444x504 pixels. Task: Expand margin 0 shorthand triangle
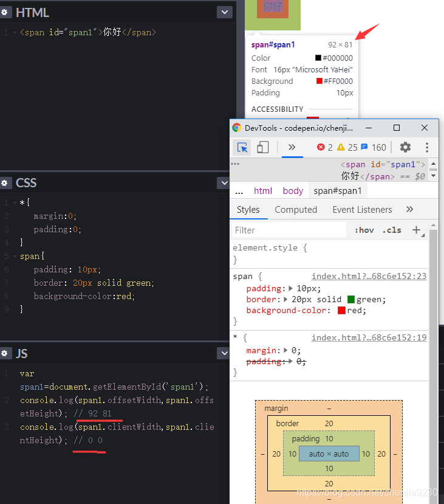(x=285, y=350)
